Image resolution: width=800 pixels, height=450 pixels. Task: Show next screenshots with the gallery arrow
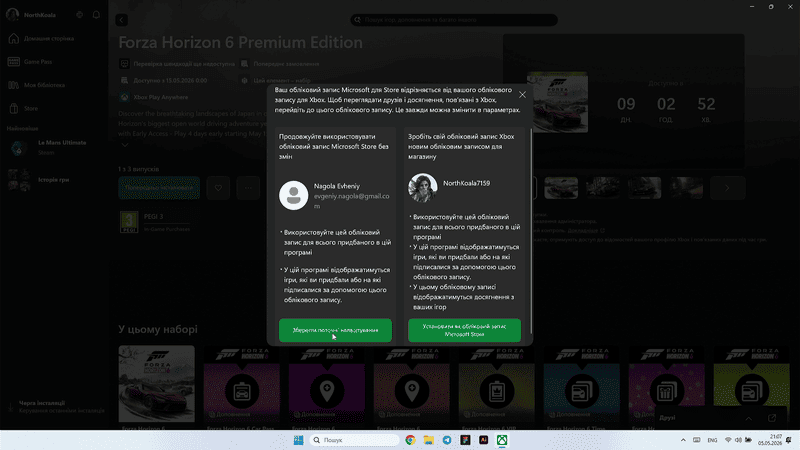pyautogui.click(x=728, y=188)
